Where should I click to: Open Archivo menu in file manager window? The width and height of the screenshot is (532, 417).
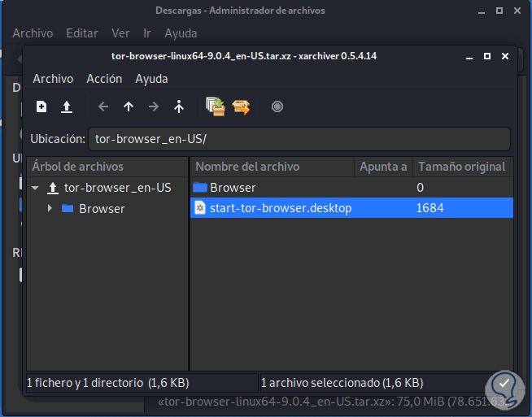33,33
